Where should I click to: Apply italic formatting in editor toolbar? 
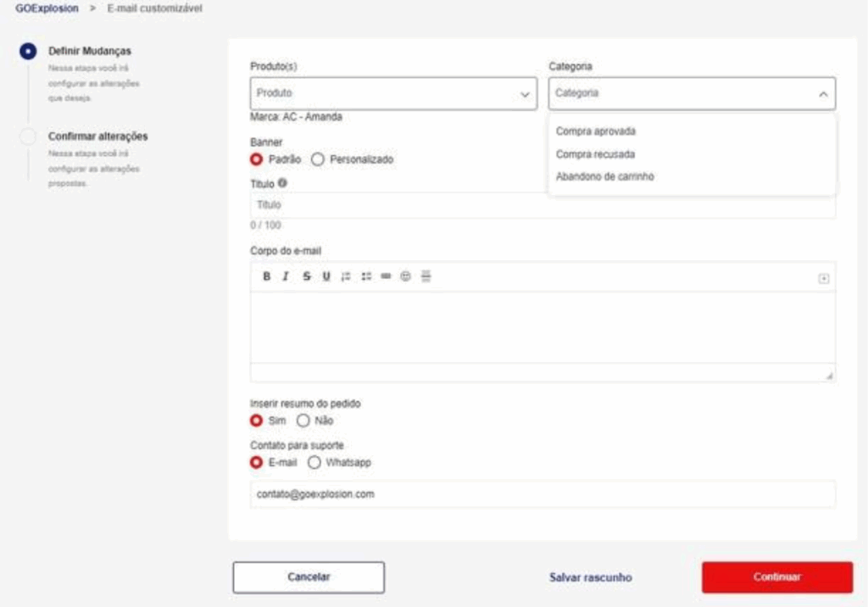click(286, 276)
